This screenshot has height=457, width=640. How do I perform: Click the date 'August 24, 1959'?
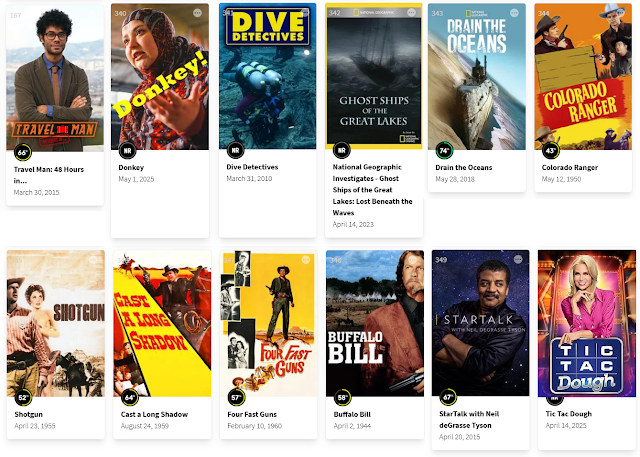(x=144, y=426)
